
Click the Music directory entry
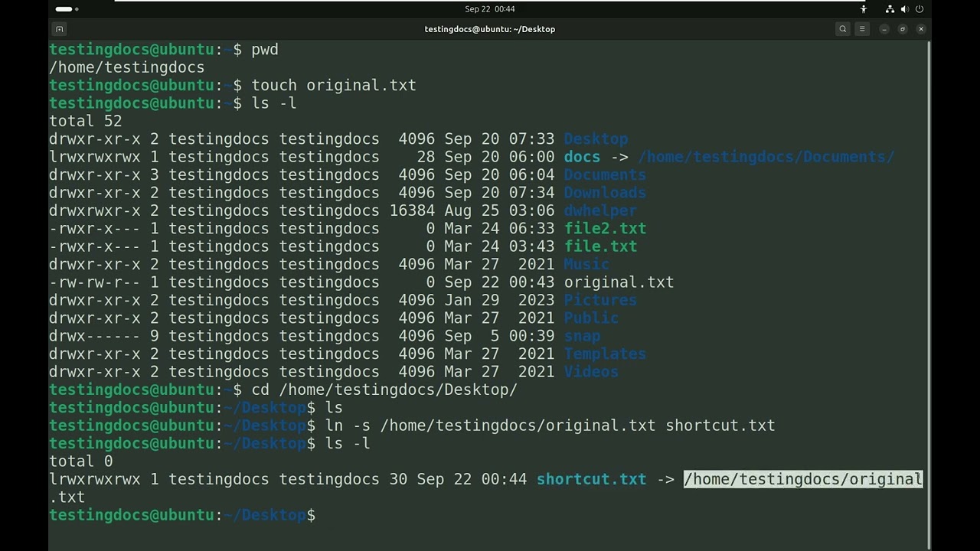(586, 265)
